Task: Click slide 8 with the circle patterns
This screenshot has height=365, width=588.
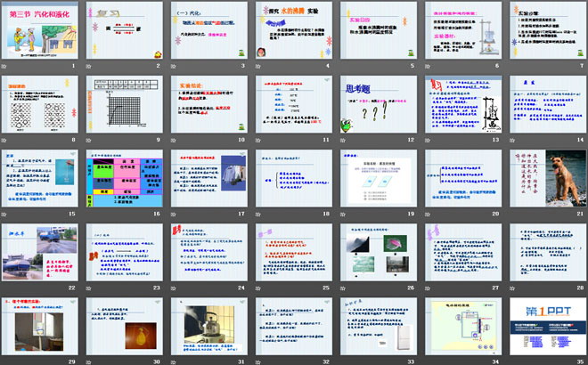Action: [x=39, y=105]
